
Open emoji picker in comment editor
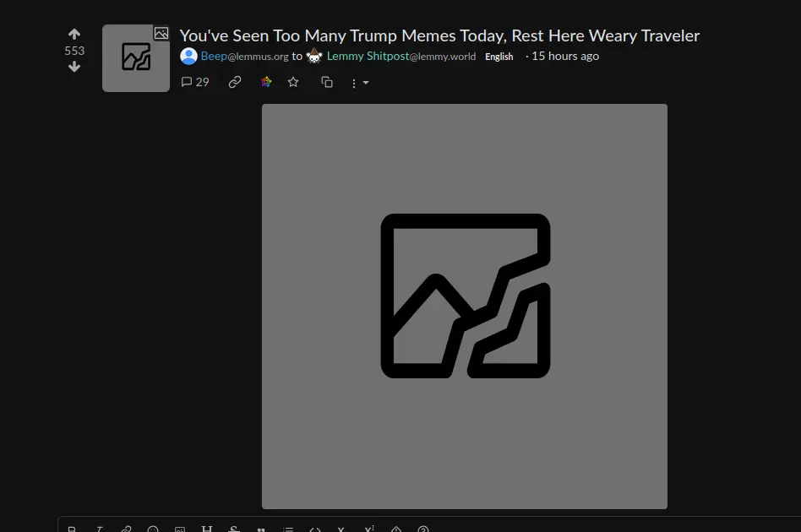pyautogui.click(x=153, y=529)
